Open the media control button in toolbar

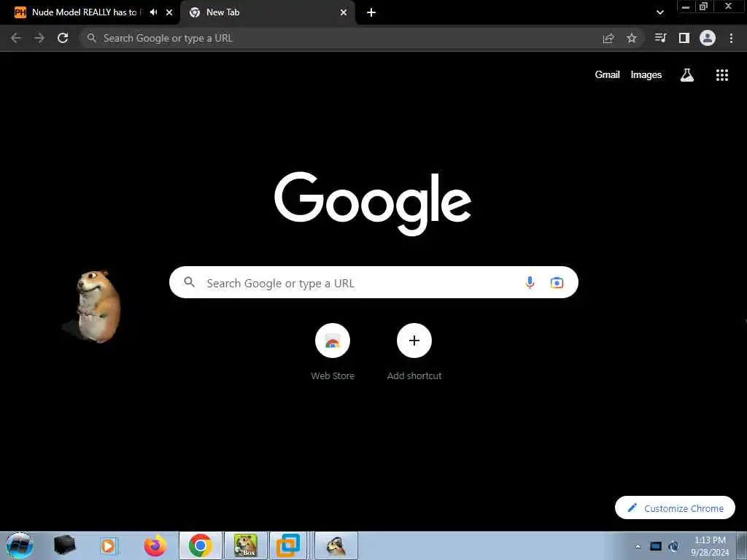tap(660, 38)
